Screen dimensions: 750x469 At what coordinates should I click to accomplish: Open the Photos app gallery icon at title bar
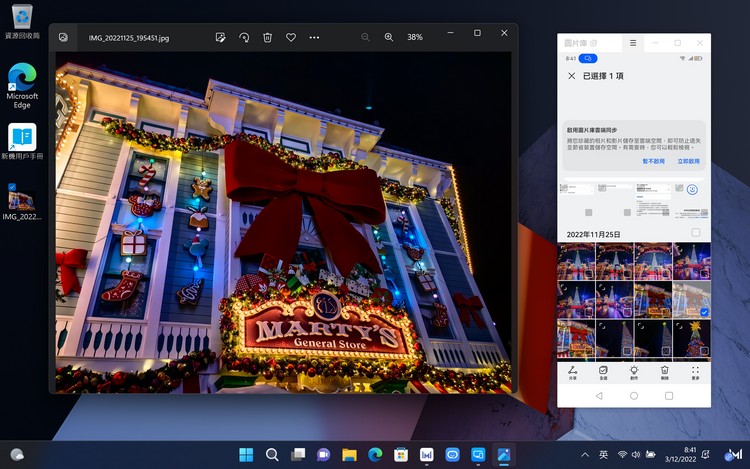pyautogui.click(x=63, y=37)
